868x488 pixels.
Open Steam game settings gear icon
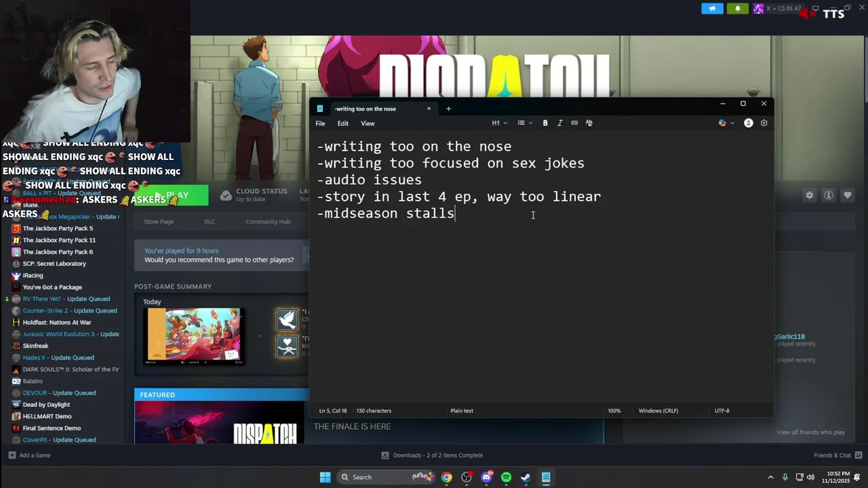click(810, 195)
